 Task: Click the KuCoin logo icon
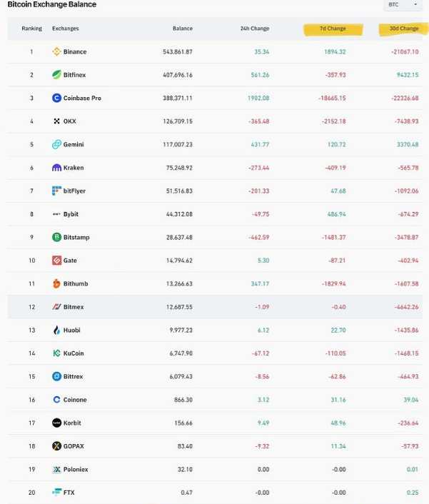click(x=57, y=353)
